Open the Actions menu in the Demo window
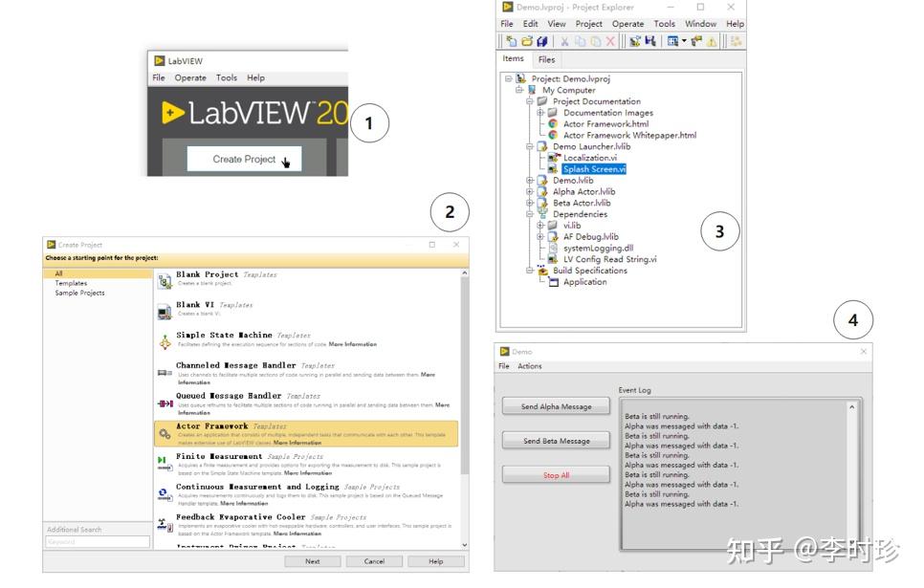Screen dimensions: 924x588 click(x=528, y=365)
